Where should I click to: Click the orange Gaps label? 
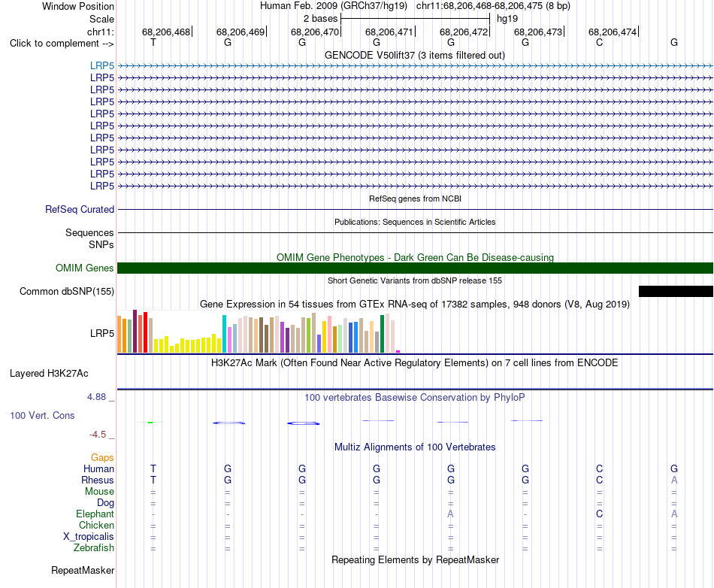(102, 457)
